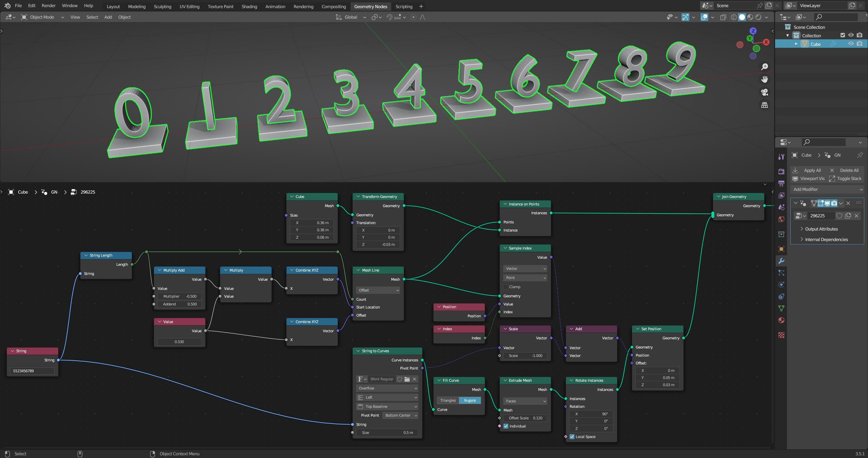Image resolution: width=868 pixels, height=458 pixels.
Task: Select material preview viewport shading
Action: tap(750, 17)
